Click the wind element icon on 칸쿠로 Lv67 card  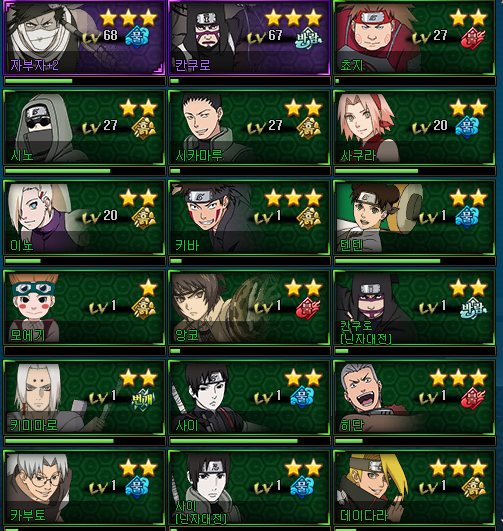pos(308,38)
